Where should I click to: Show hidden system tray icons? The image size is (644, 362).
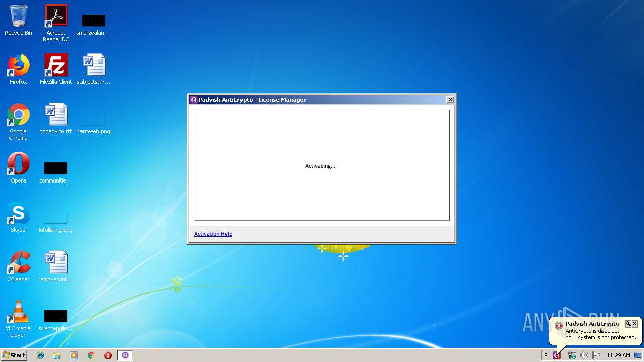pyautogui.click(x=546, y=355)
